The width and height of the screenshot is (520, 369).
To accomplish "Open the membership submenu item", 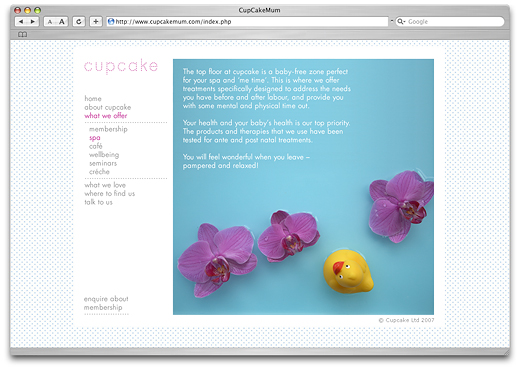I will 108,129.
